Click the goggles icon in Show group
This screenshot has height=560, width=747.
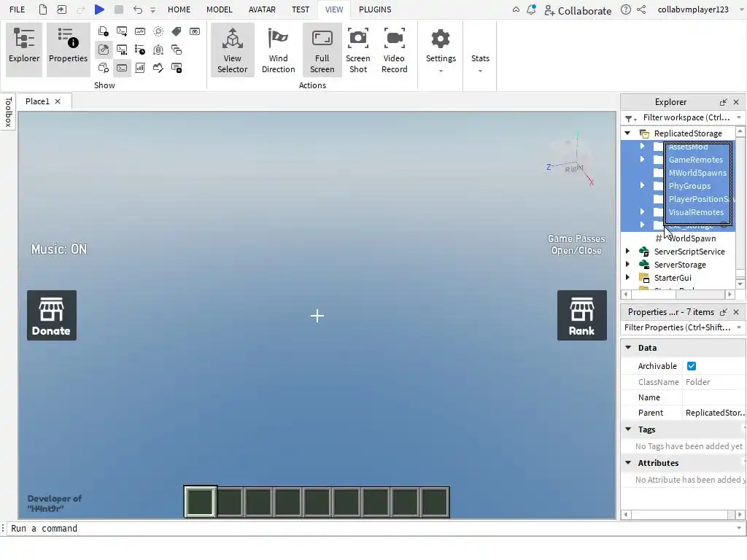[195, 31]
